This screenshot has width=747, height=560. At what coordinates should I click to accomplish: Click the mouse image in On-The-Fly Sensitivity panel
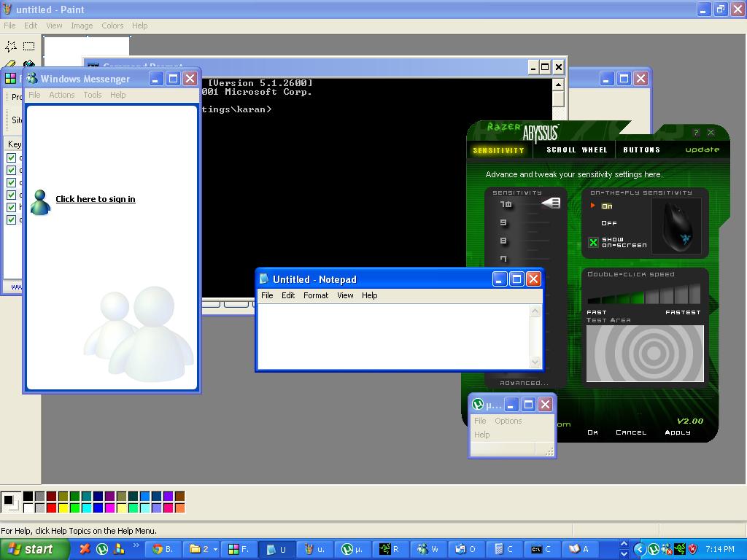678,226
